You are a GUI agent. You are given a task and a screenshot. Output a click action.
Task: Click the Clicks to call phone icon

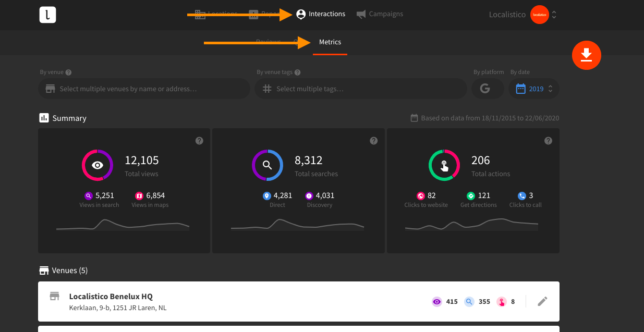click(522, 196)
